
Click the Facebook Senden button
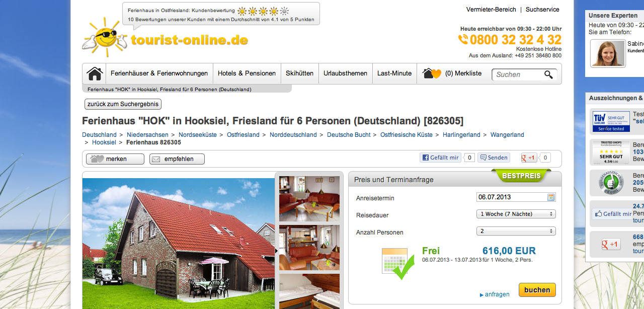tap(494, 158)
